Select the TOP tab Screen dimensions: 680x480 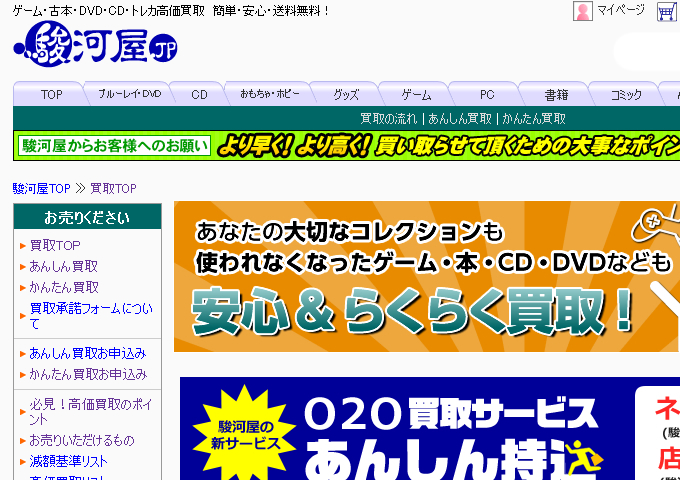pos(52,94)
